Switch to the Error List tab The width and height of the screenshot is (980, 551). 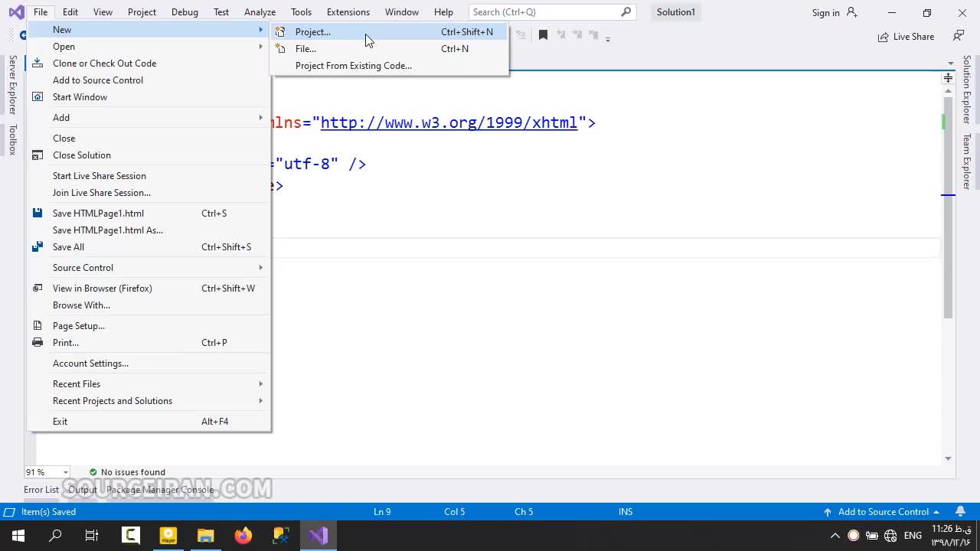click(41, 490)
